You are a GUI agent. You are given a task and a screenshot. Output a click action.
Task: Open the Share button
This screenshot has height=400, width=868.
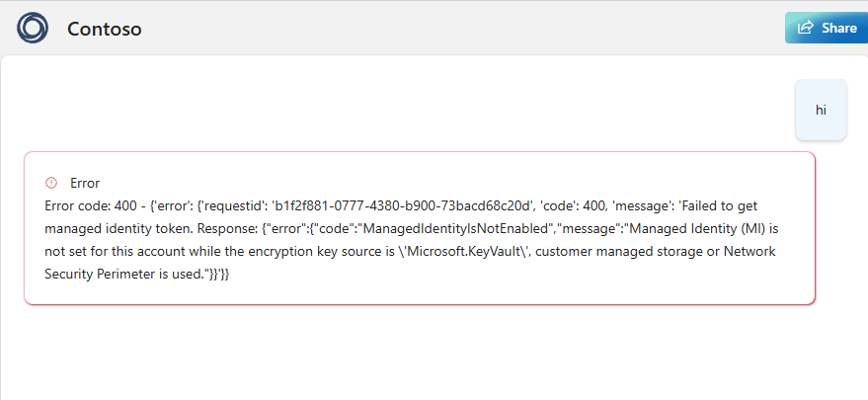(826, 28)
